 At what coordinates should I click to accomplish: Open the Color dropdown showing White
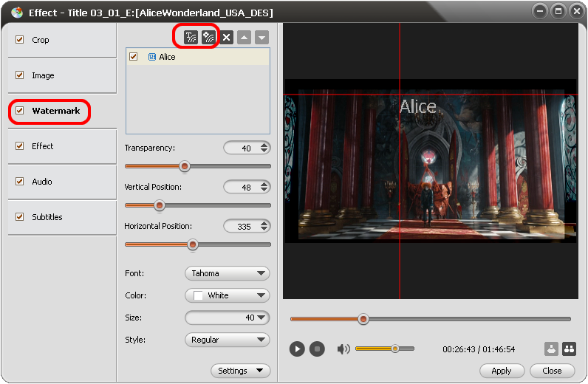coord(228,295)
